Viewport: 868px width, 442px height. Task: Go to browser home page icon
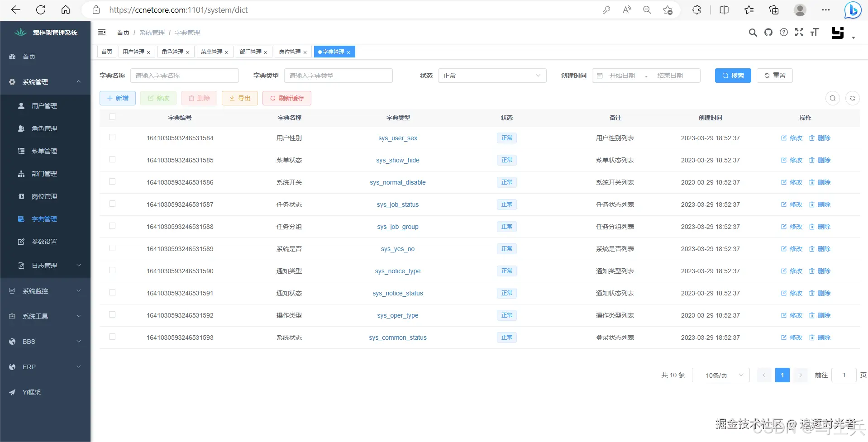click(66, 10)
